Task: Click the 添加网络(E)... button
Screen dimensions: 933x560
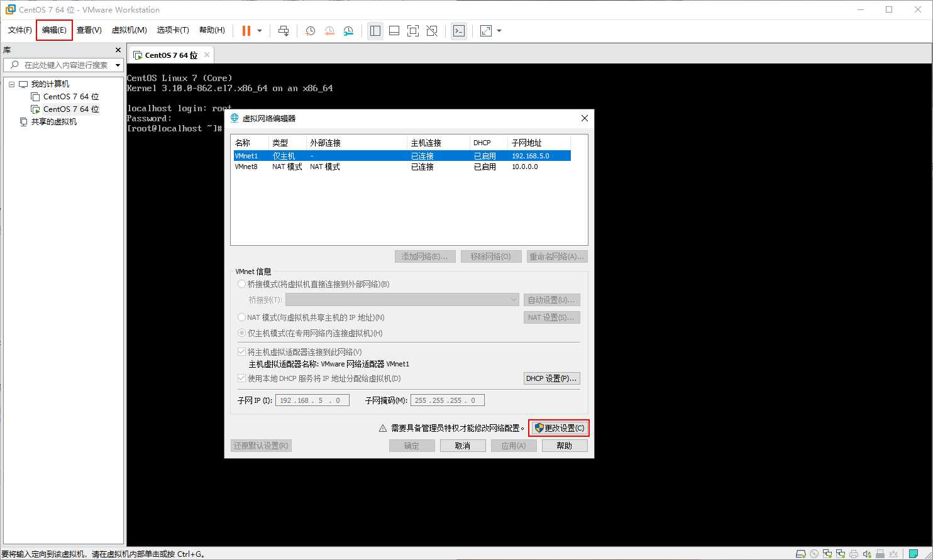Action: (424, 256)
